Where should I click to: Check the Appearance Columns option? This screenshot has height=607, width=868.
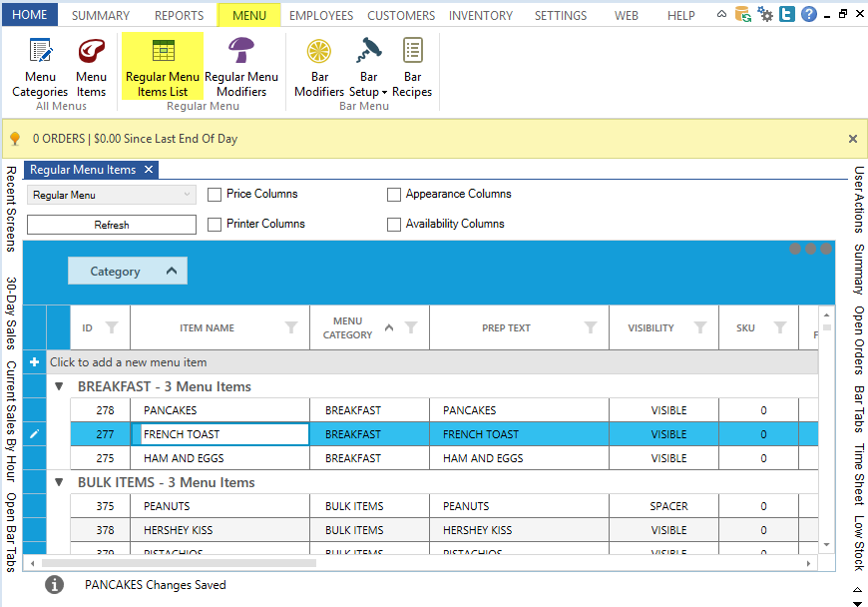394,195
